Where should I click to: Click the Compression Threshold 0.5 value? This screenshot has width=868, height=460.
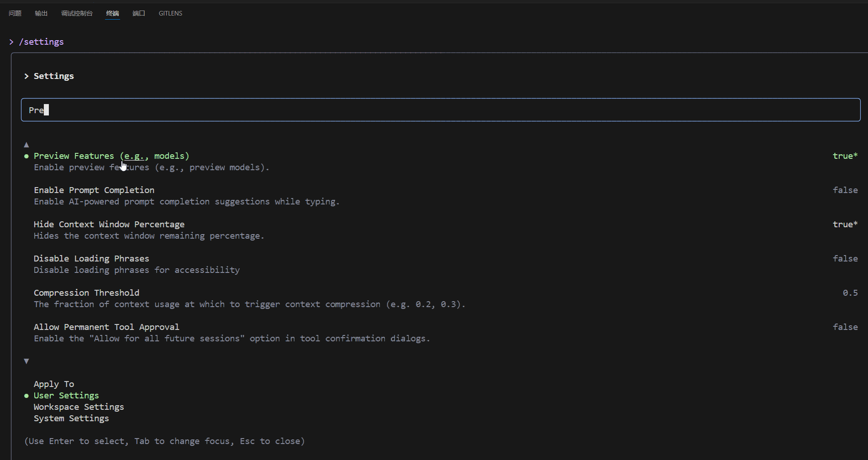850,293
